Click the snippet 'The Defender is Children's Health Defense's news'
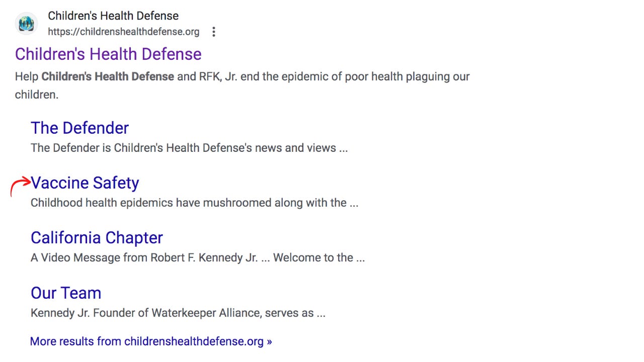The width and height of the screenshot is (644, 362). click(x=189, y=148)
